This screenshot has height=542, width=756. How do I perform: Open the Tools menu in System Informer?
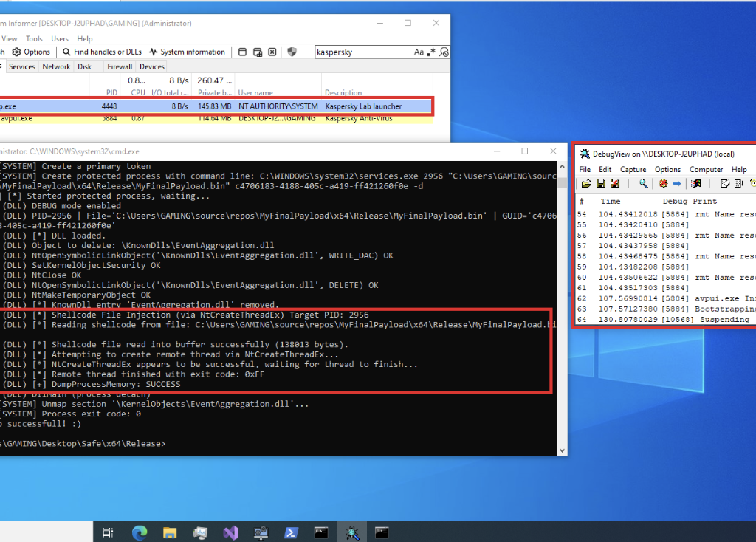coord(34,38)
